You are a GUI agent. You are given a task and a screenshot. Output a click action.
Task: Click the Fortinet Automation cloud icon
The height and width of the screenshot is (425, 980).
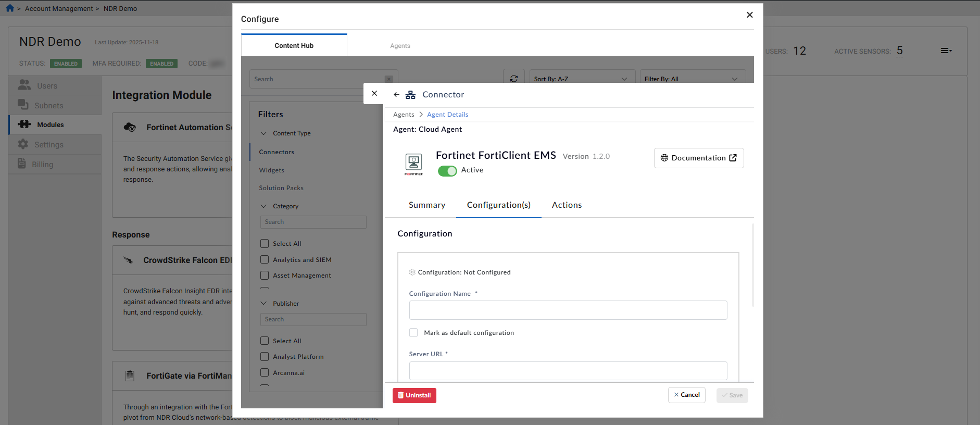coord(130,127)
